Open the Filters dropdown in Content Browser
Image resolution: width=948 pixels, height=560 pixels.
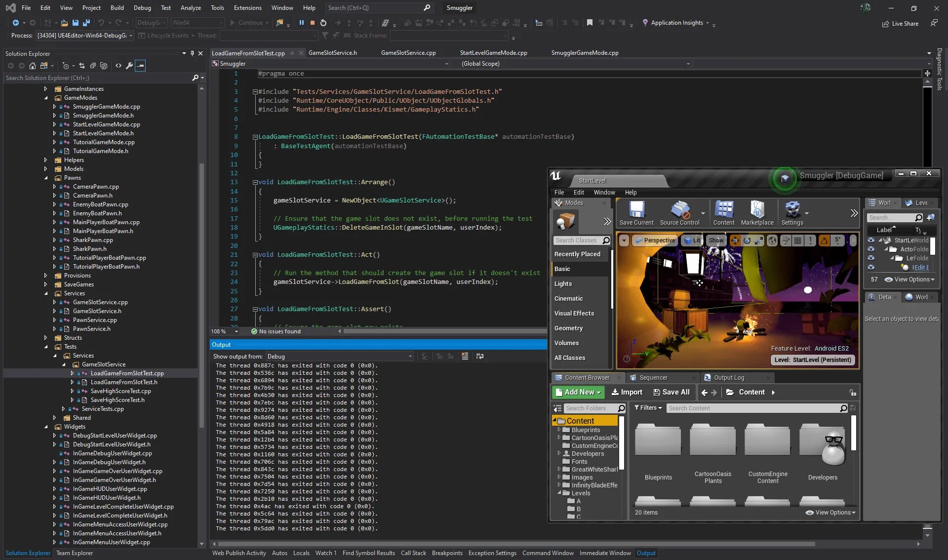click(x=647, y=408)
